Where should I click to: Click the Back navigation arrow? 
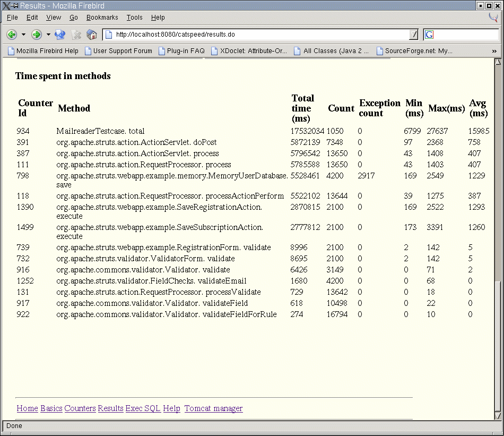coord(11,35)
